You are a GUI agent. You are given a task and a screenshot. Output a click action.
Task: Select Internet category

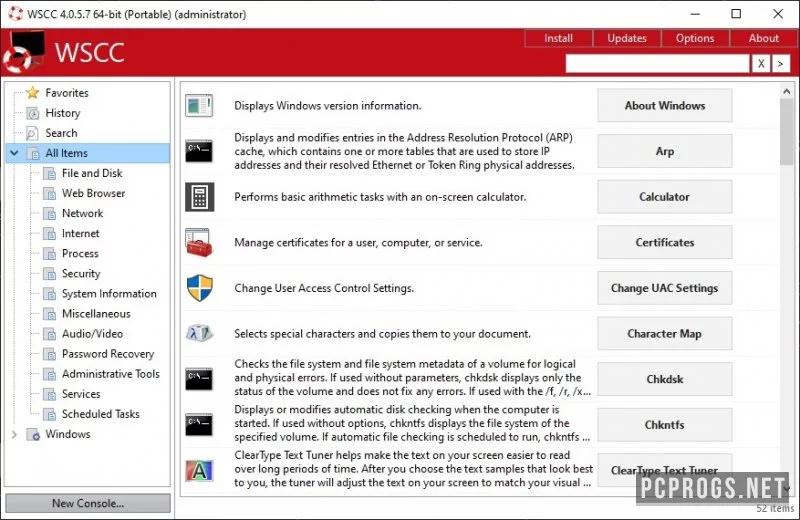pos(81,234)
